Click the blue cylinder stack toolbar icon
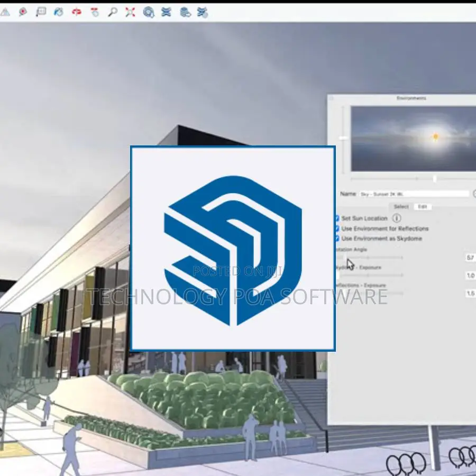The height and width of the screenshot is (476, 476). click(185, 13)
